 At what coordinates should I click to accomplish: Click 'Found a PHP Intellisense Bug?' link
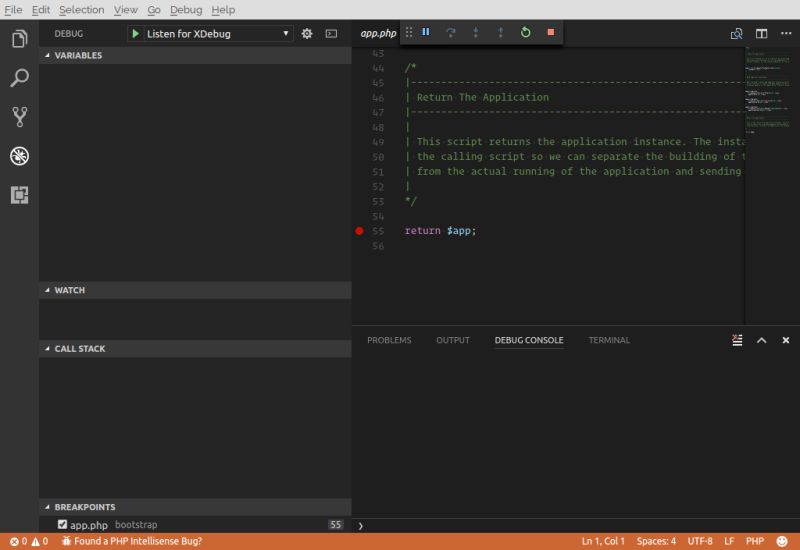[x=132, y=541]
